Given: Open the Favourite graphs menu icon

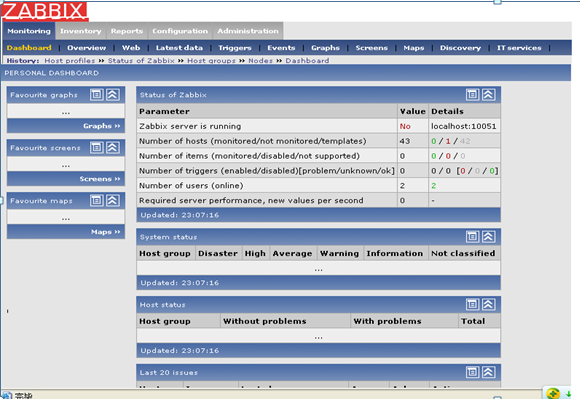Looking at the screenshot, I should pyautogui.click(x=97, y=95).
